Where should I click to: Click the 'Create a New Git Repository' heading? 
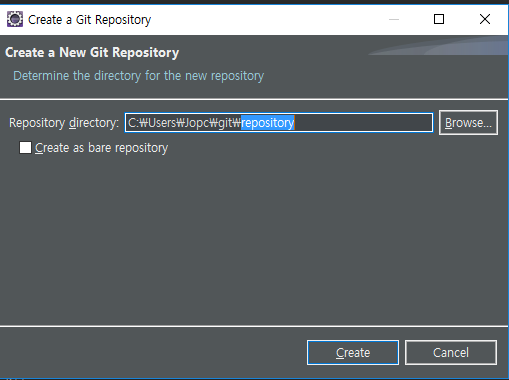point(92,53)
